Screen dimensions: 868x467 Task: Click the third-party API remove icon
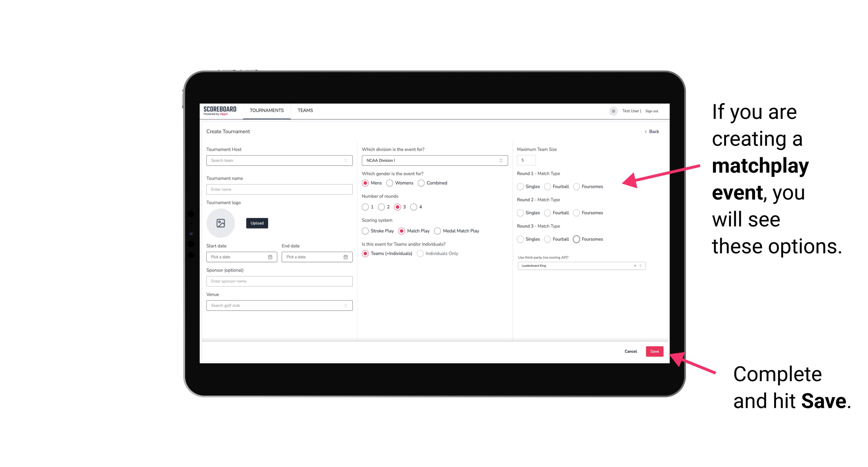point(635,266)
